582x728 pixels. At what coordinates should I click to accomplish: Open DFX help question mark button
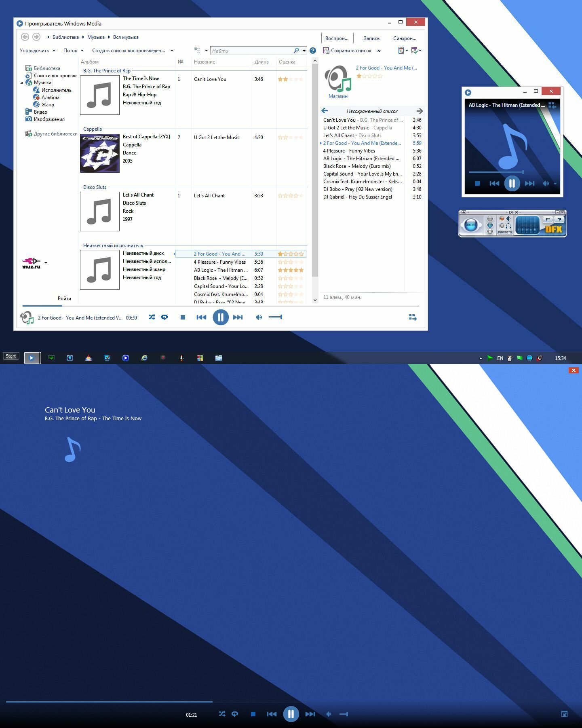(559, 220)
